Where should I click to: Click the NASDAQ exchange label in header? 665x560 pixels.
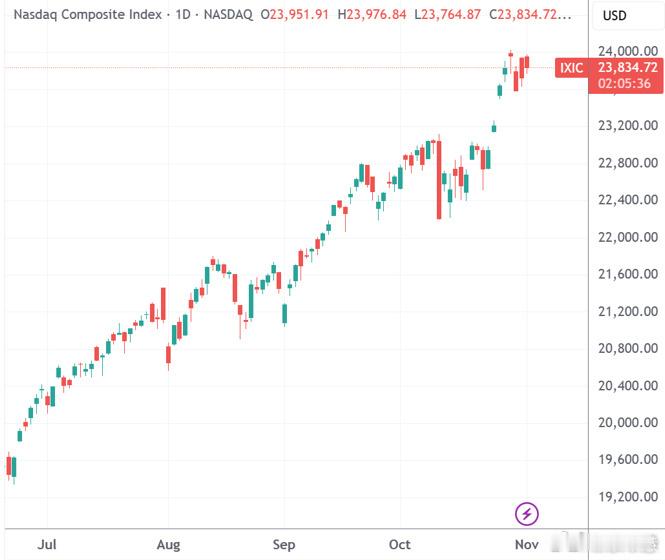[228, 15]
